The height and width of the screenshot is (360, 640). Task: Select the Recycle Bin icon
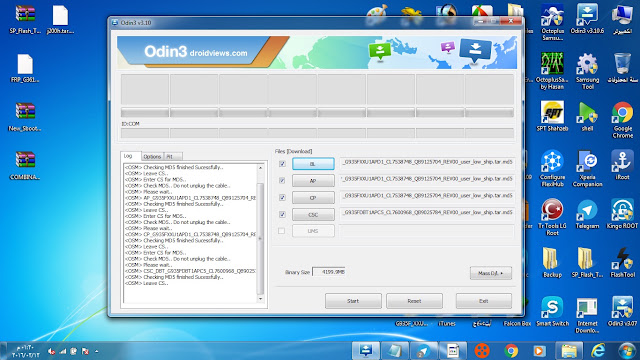(622, 68)
